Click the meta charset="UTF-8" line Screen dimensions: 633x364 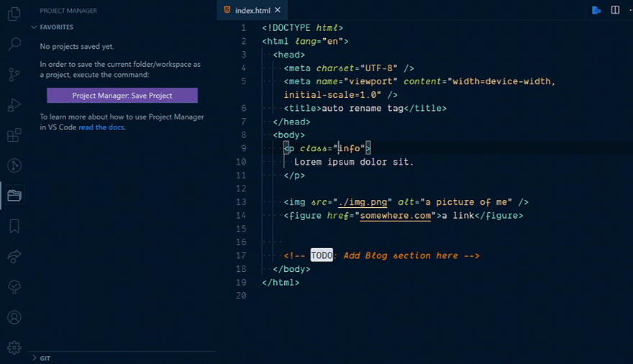(349, 68)
